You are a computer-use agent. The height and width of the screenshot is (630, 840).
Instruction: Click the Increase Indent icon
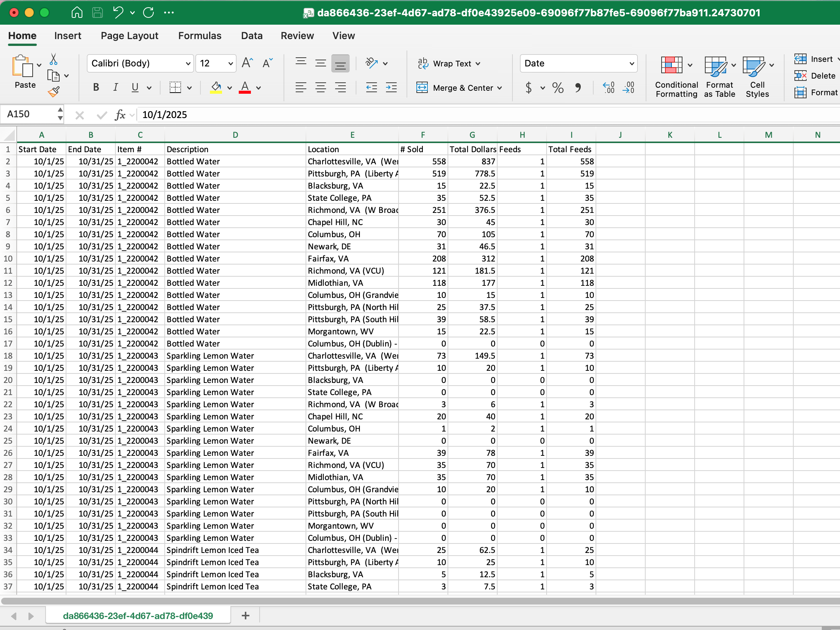(x=391, y=88)
